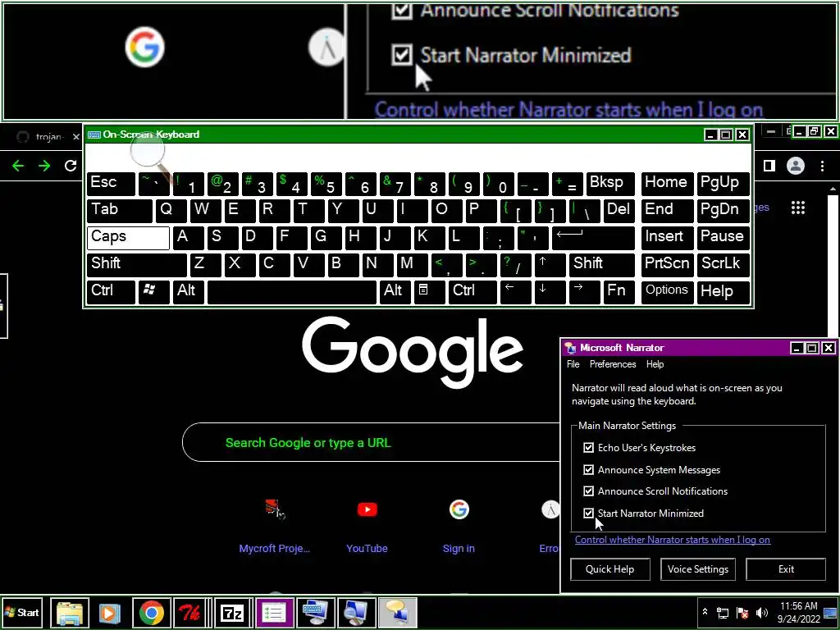840x630 pixels.
Task: Click the Enter key on keyboard
Action: (593, 237)
